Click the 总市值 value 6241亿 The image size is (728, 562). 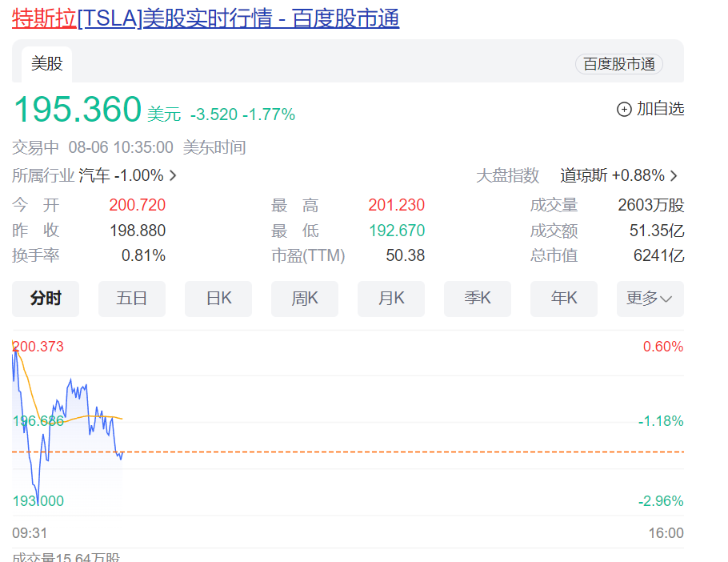tap(659, 255)
